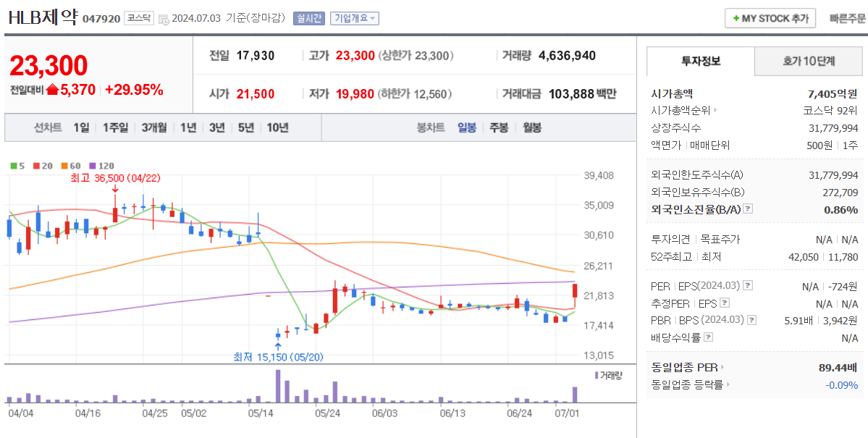This screenshot has height=438, width=868.
Task: Click the MY STOCK 추가 button
Action: [770, 18]
